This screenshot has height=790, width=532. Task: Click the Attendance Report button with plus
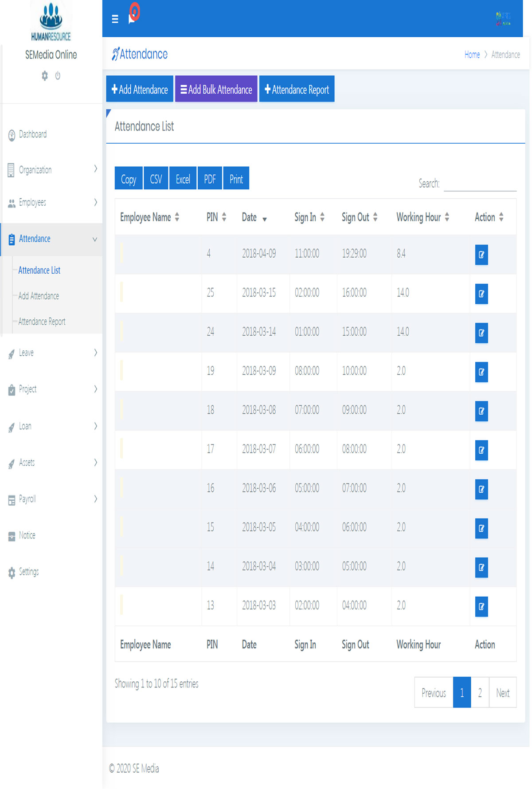click(297, 89)
